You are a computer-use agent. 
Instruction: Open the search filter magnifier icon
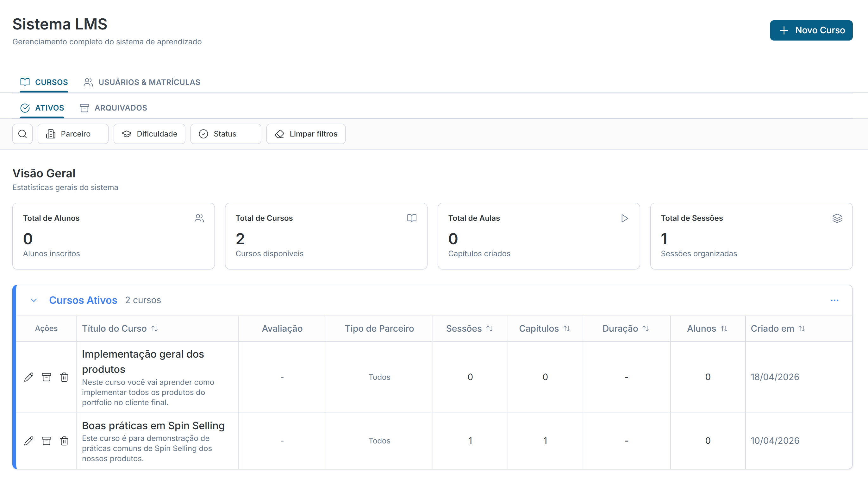(x=22, y=134)
